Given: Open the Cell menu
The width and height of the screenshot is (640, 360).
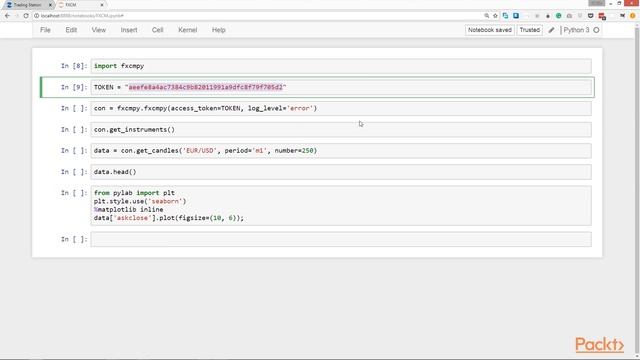Looking at the screenshot, I should coord(158,30).
